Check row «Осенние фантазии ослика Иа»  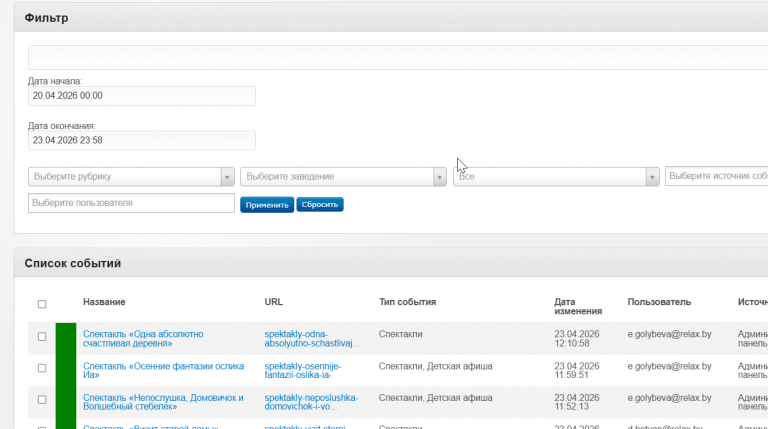coord(42,368)
